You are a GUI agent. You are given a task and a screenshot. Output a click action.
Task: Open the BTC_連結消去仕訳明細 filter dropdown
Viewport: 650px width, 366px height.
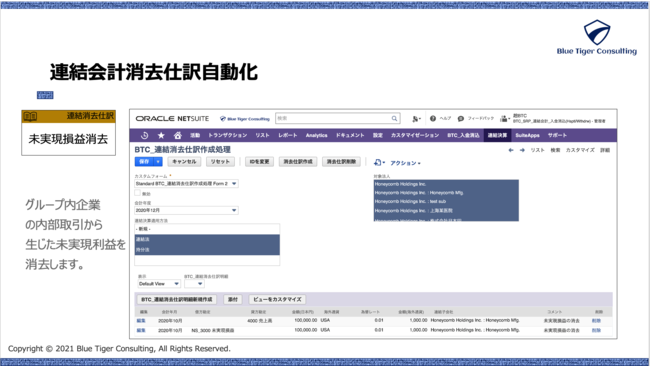(x=194, y=284)
